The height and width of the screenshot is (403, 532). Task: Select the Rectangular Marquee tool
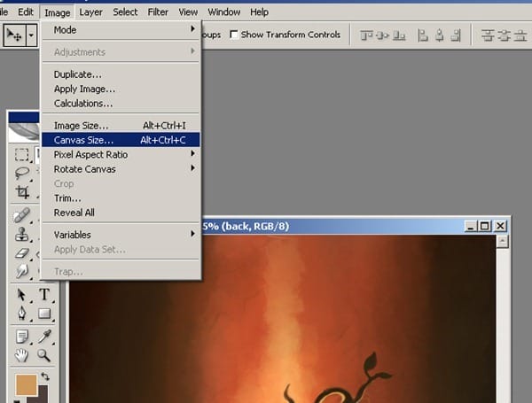pyautogui.click(x=21, y=154)
